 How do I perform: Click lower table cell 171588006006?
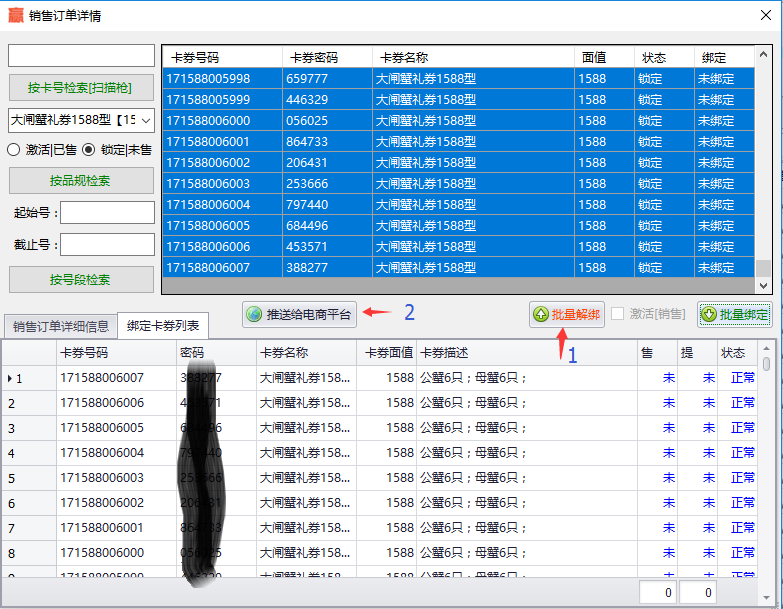tap(116, 403)
